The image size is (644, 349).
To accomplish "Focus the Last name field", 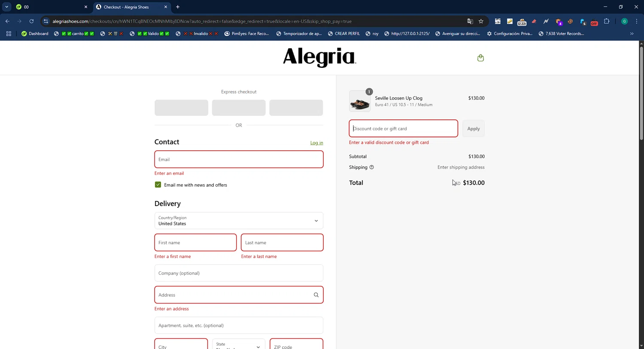I will 282,243.
